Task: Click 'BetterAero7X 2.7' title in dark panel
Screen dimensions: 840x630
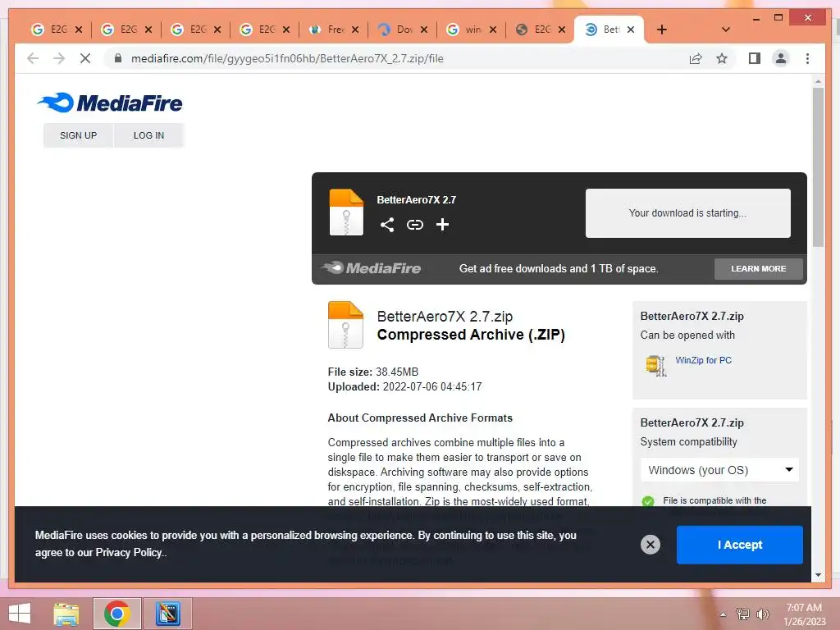Action: tap(416, 200)
